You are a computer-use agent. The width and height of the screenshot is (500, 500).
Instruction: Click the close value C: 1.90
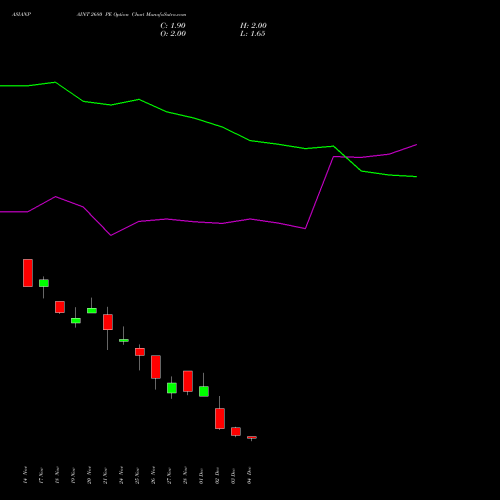173,26
